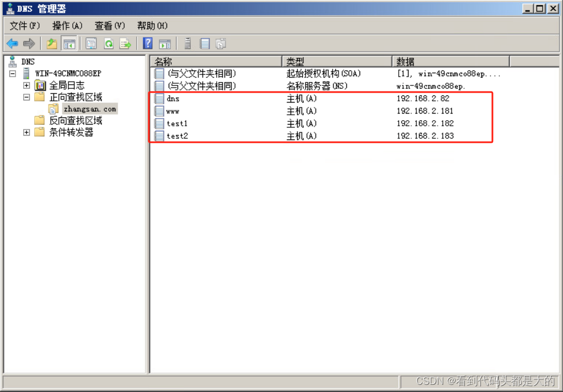Select the 名称服务器(NS) type cell
The height and width of the screenshot is (392, 563).
pyautogui.click(x=317, y=86)
